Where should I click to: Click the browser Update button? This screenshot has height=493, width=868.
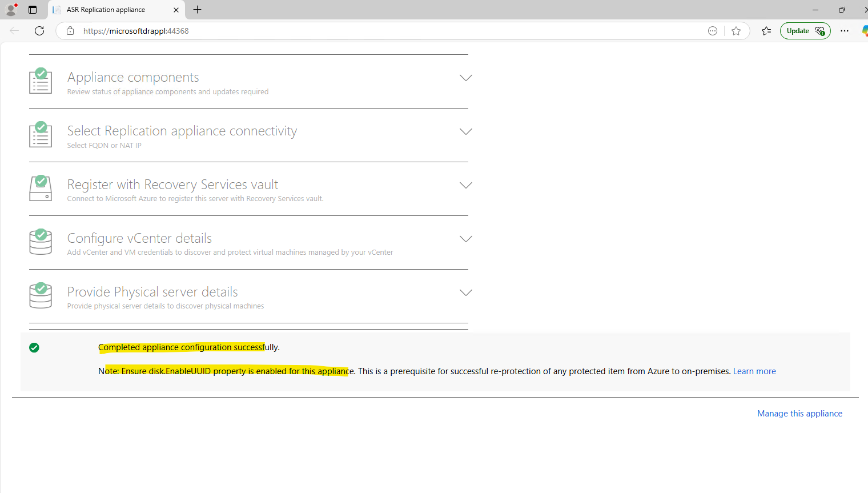805,31
